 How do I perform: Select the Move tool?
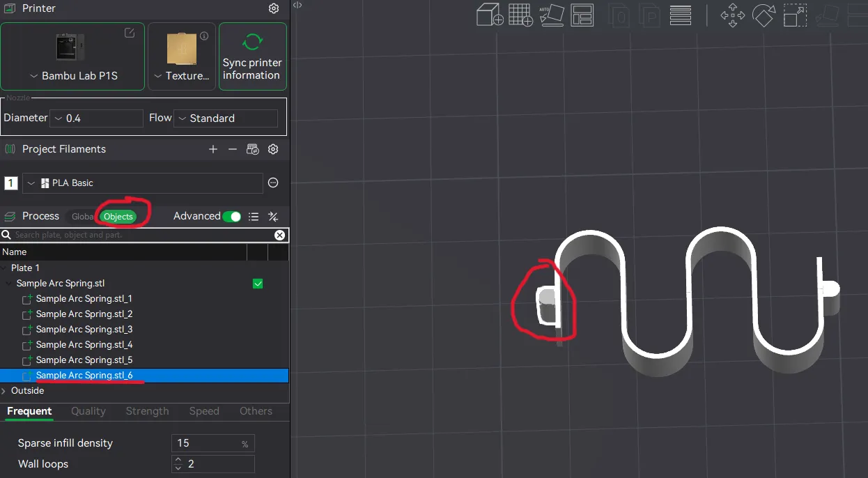click(732, 15)
